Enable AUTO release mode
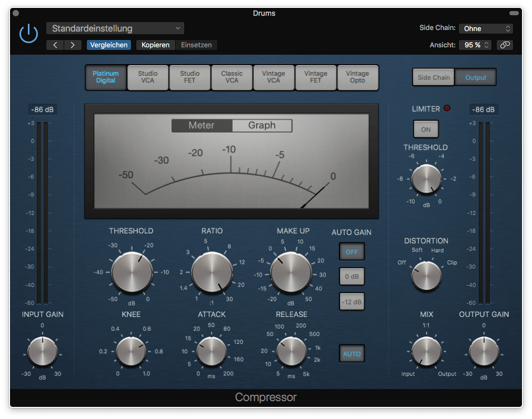 coord(351,353)
